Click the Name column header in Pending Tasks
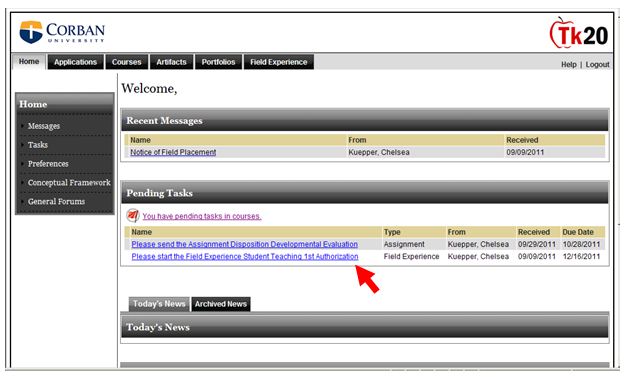The height and width of the screenshot is (377, 625). pyautogui.click(x=142, y=232)
